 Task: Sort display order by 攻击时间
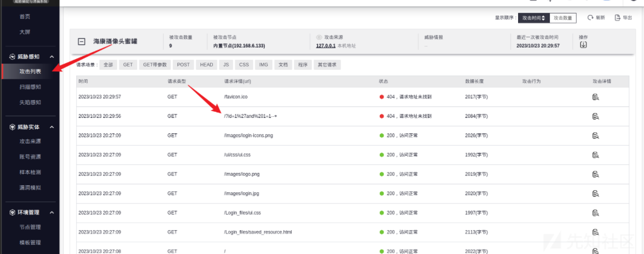(x=534, y=18)
